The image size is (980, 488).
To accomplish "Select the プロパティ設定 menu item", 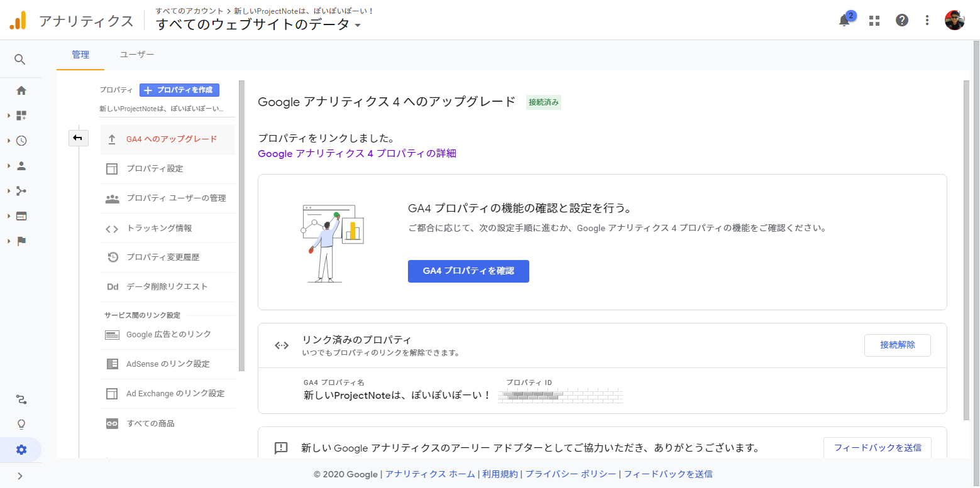I will point(155,169).
